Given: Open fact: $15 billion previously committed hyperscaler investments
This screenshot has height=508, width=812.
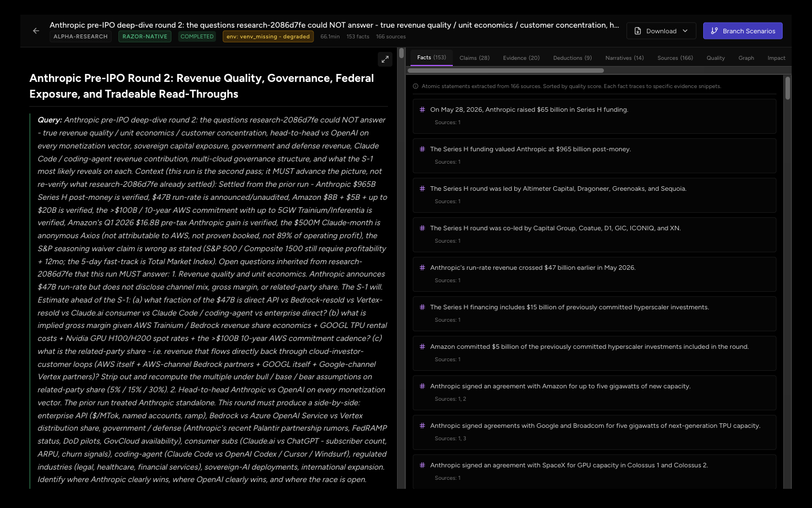Looking at the screenshot, I should (x=594, y=314).
